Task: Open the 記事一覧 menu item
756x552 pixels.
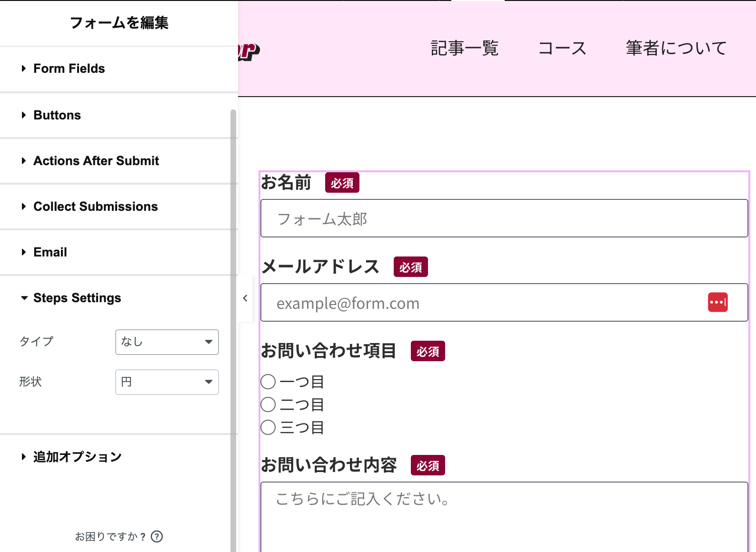Action: coord(464,48)
